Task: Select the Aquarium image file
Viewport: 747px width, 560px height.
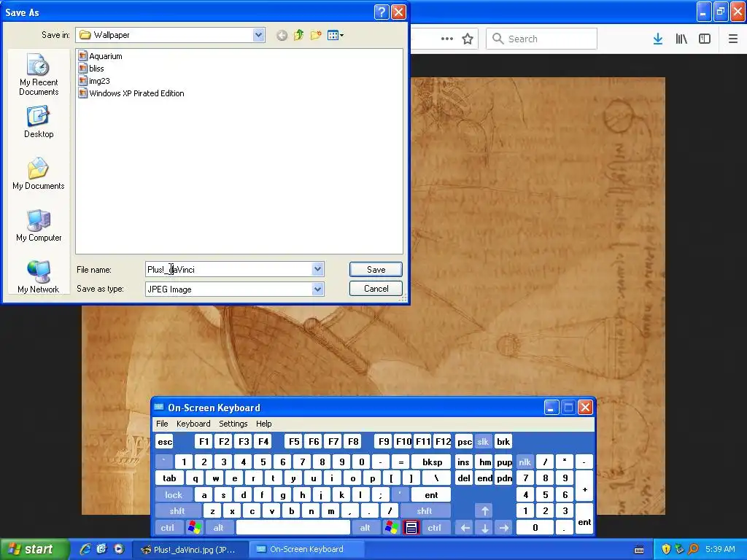Action: tap(101, 56)
